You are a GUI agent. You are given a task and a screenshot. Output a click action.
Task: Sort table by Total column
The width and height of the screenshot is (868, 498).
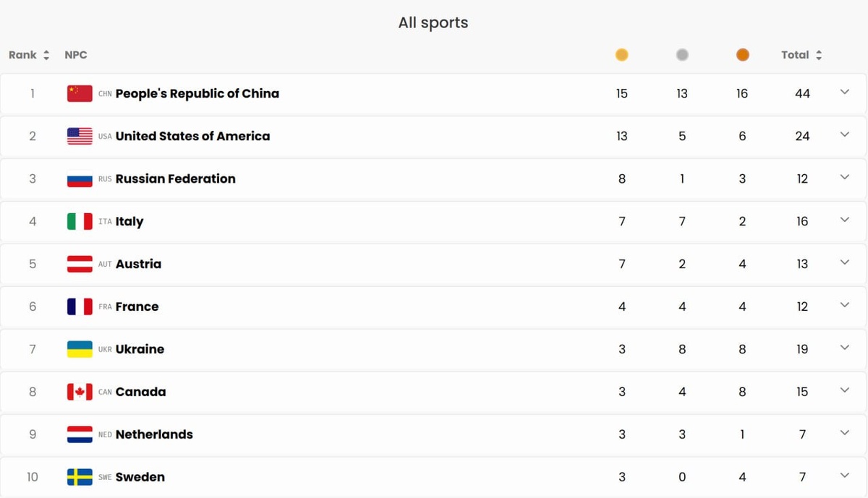801,55
